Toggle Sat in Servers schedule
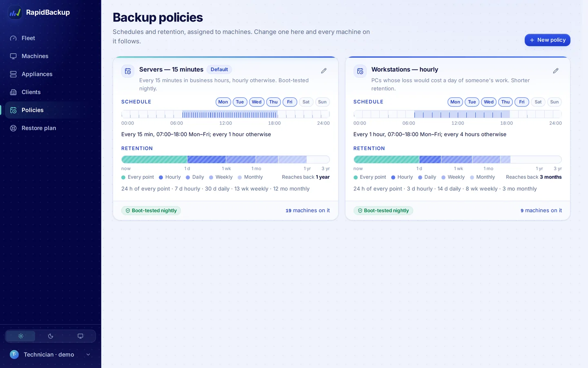The width and height of the screenshot is (588, 368). point(306,102)
